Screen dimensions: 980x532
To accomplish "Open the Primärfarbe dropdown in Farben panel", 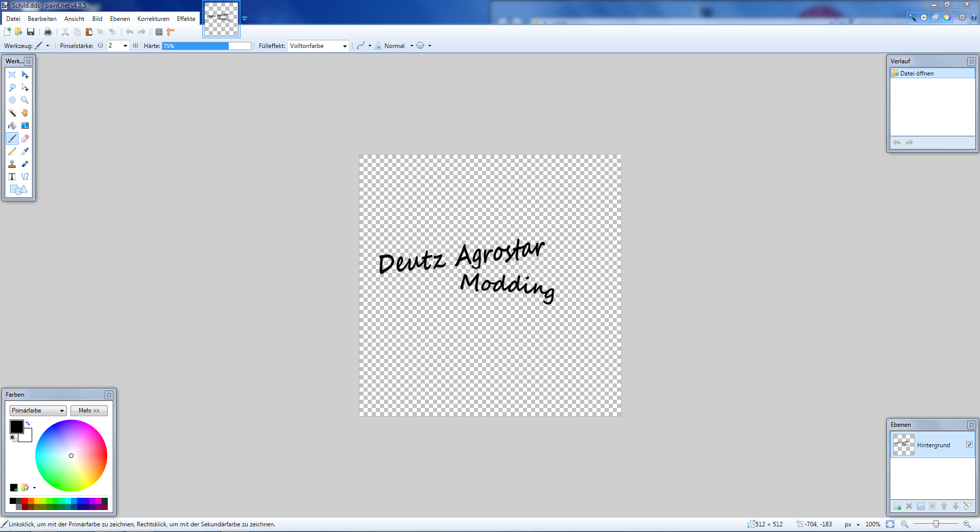I will pos(38,410).
